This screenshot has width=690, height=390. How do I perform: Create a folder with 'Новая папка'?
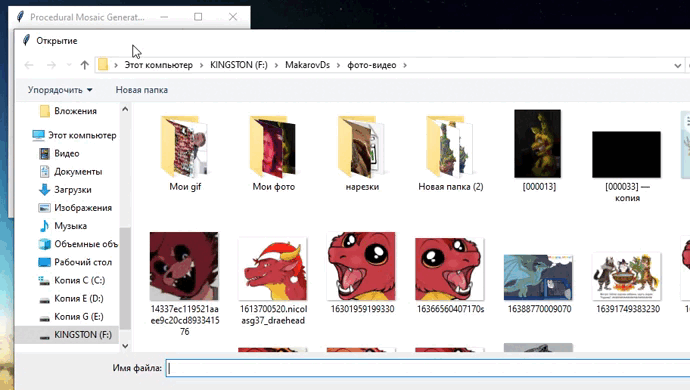(x=142, y=90)
